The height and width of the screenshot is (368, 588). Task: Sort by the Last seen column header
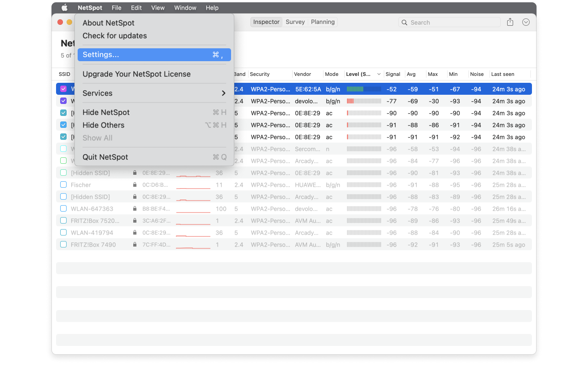click(503, 74)
